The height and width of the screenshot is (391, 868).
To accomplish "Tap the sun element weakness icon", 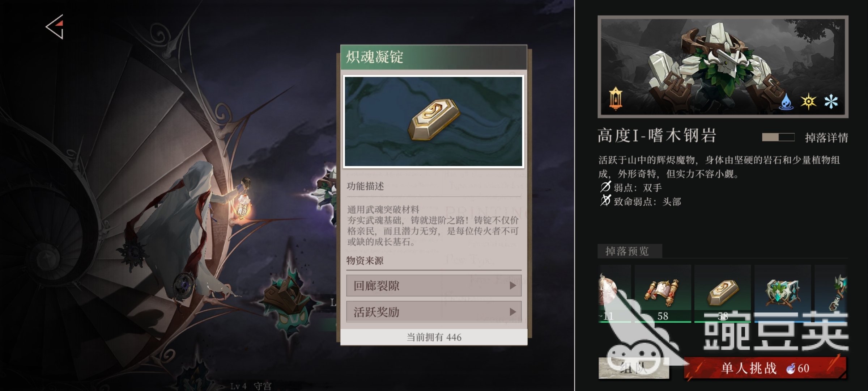I will click(808, 101).
